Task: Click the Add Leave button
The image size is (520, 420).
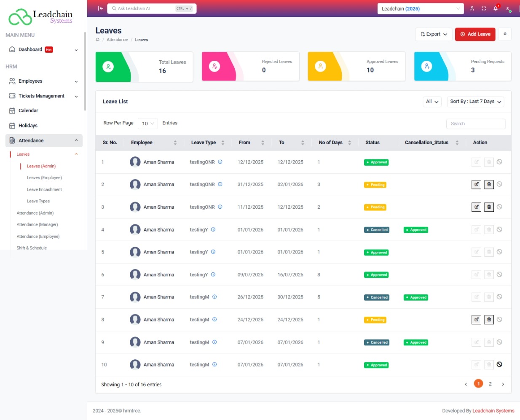Action: pyautogui.click(x=475, y=34)
